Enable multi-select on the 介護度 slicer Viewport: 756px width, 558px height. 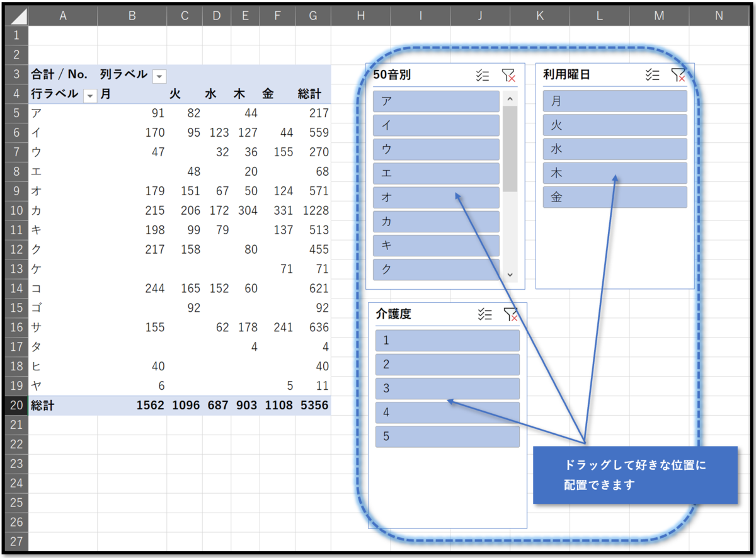tap(484, 314)
